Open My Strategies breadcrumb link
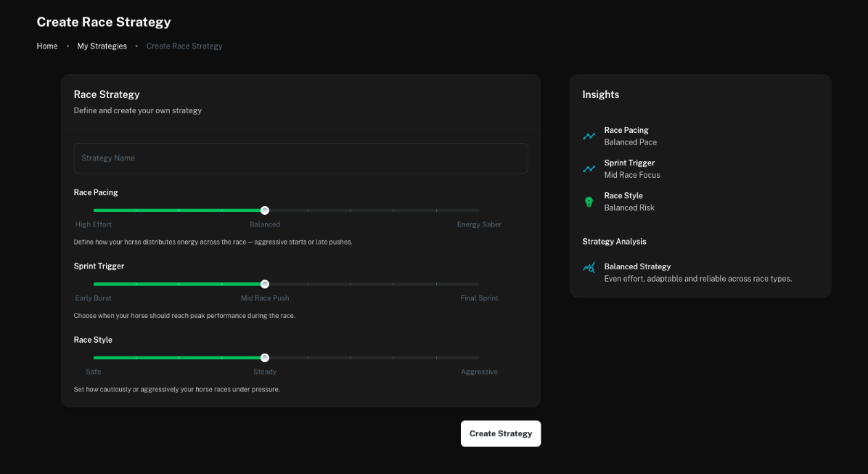Image resolution: width=868 pixels, height=474 pixels. [102, 46]
